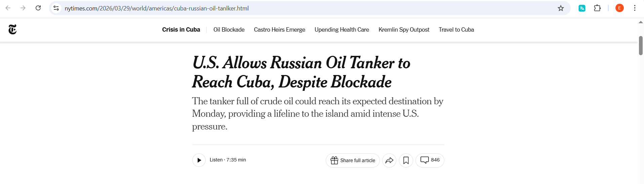Open the Castro Heirs Emerge link

click(279, 30)
